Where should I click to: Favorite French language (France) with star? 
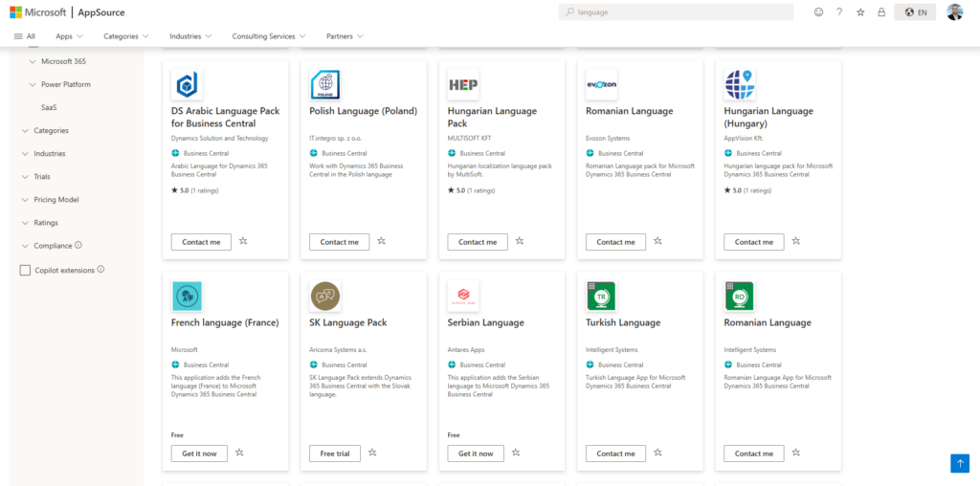(x=239, y=453)
